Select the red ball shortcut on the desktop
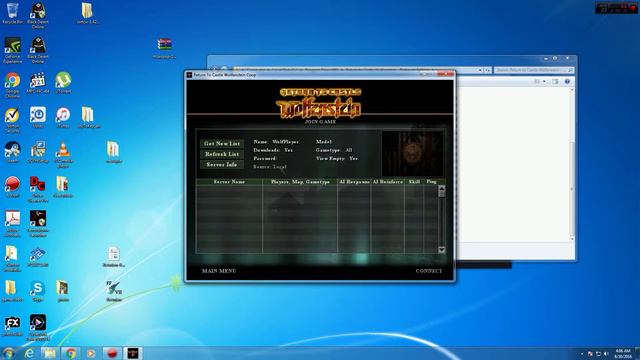The height and width of the screenshot is (360, 640). pyautogui.click(x=12, y=187)
